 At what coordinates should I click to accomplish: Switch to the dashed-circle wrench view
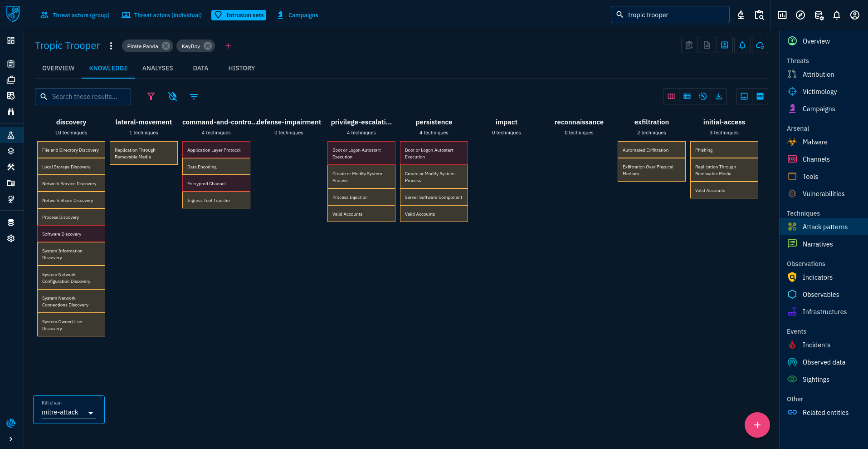[x=703, y=96]
